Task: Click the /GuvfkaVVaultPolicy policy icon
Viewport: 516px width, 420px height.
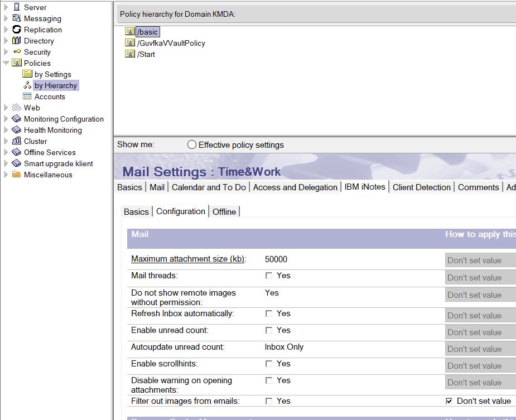Action: tap(130, 43)
